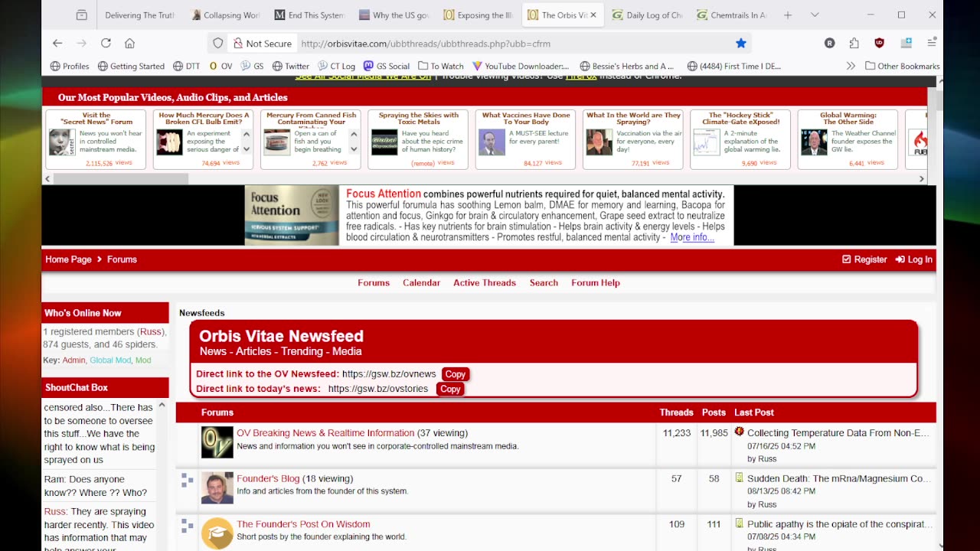Open OV Breaking News & Realtime Information forum
Image resolution: width=980 pixels, height=551 pixels.
point(325,433)
